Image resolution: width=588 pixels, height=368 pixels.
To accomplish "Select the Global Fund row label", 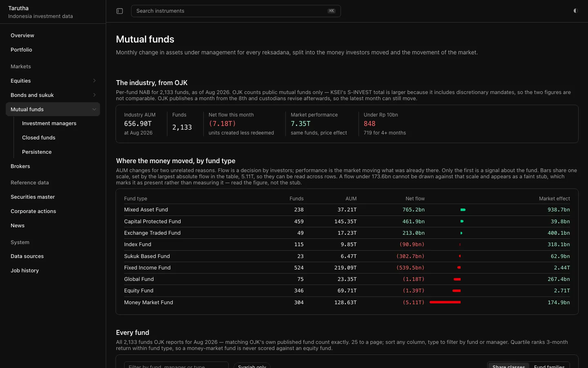I will pos(139,279).
